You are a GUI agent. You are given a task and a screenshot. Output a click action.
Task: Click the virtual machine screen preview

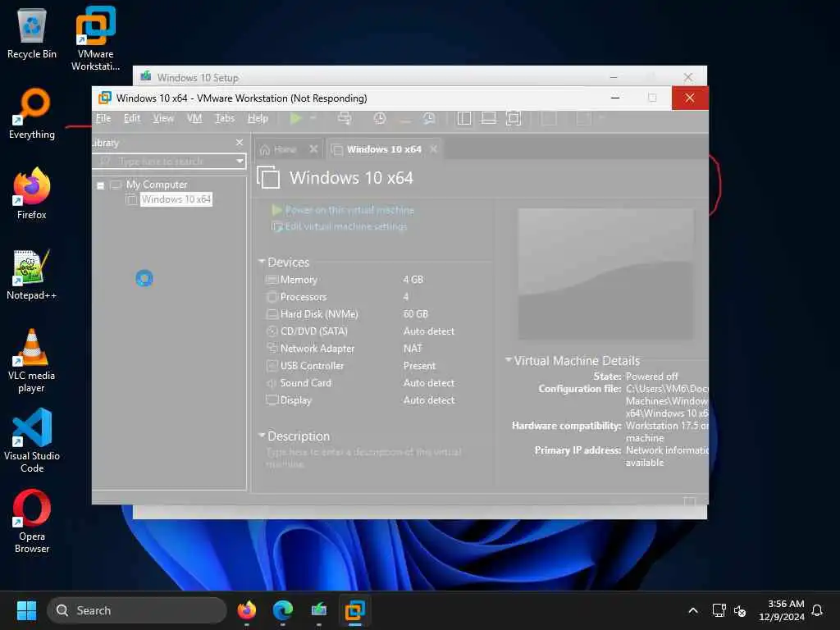606,274
